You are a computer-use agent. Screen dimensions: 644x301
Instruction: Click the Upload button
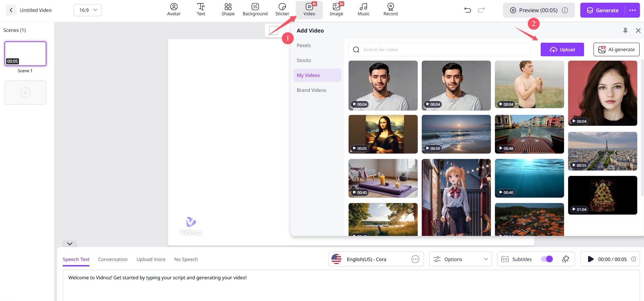(x=562, y=49)
